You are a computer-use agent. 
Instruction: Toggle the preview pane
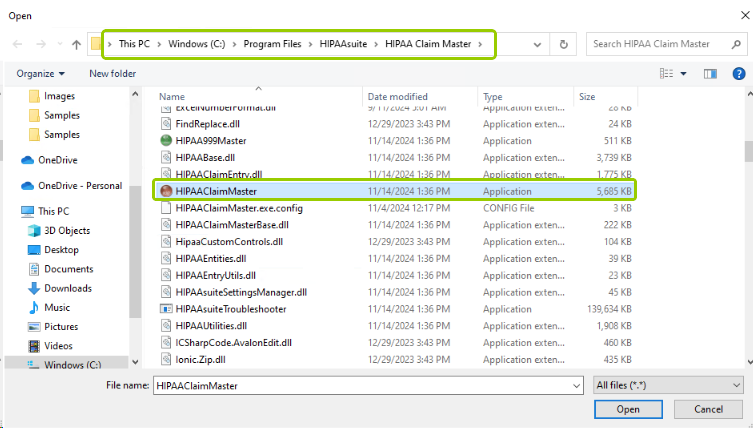710,73
